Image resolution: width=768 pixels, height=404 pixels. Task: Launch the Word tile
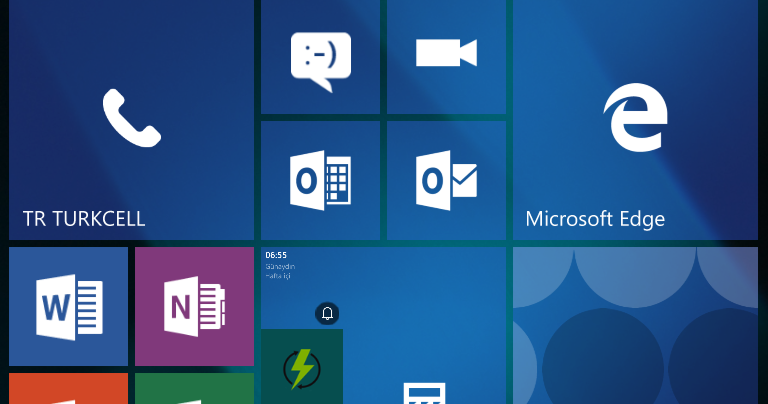click(x=69, y=306)
